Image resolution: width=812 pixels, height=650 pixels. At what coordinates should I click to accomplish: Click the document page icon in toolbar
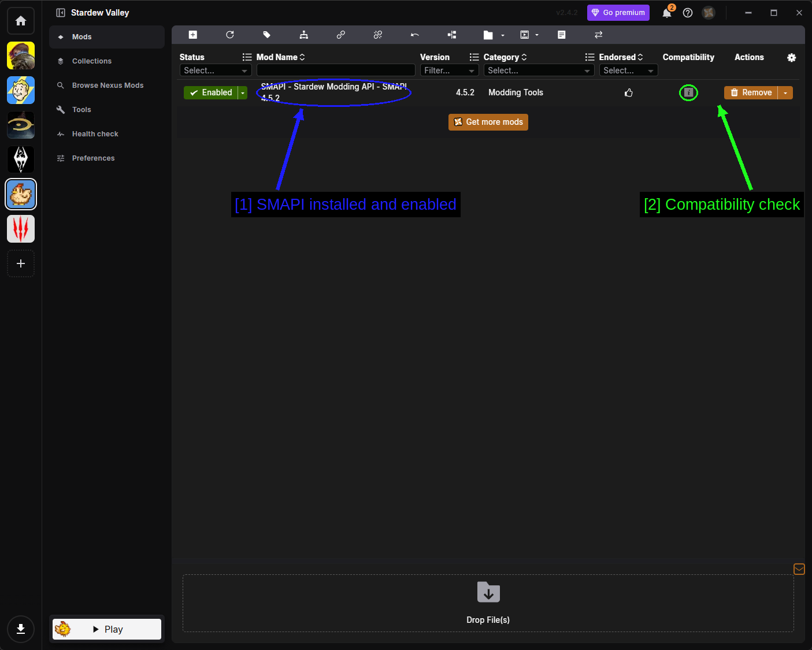pyautogui.click(x=562, y=35)
